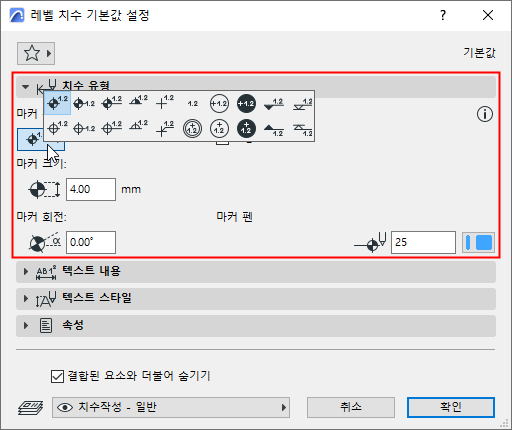Image resolution: width=512 pixels, height=430 pixels.
Task: Click the 기본값 label
Action: [479, 53]
